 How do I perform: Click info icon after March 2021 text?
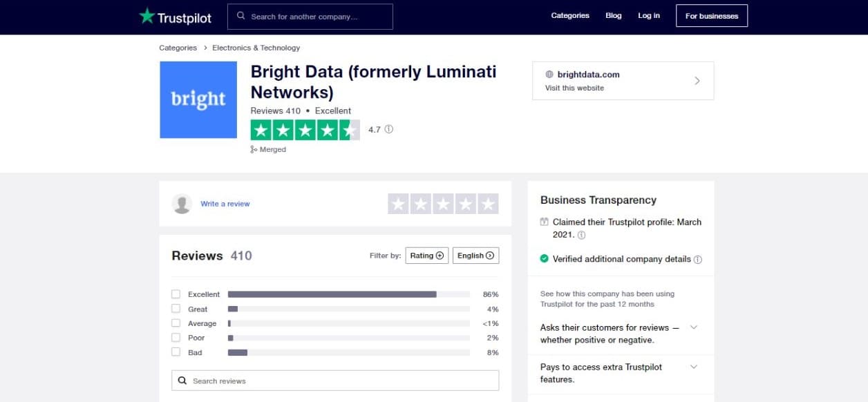click(x=581, y=235)
